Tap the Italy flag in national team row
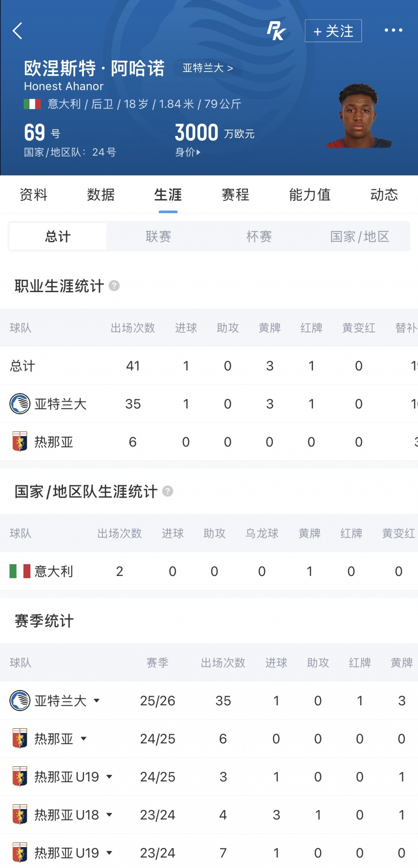 (20, 571)
